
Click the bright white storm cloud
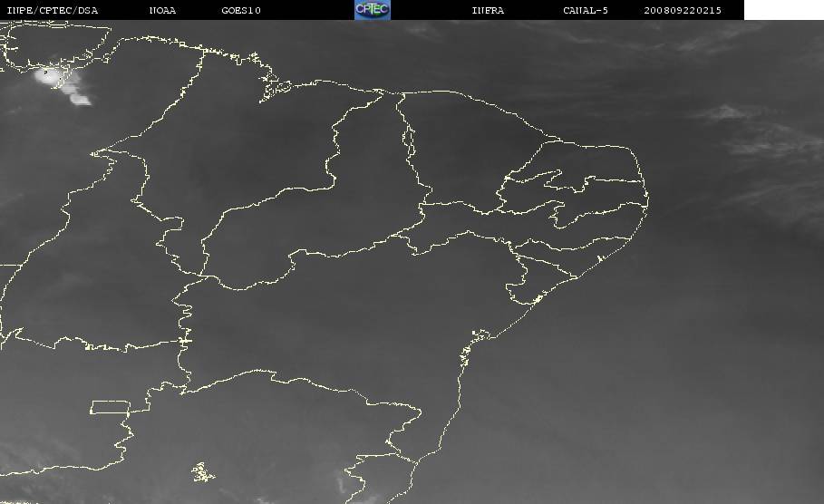[x=49, y=78]
